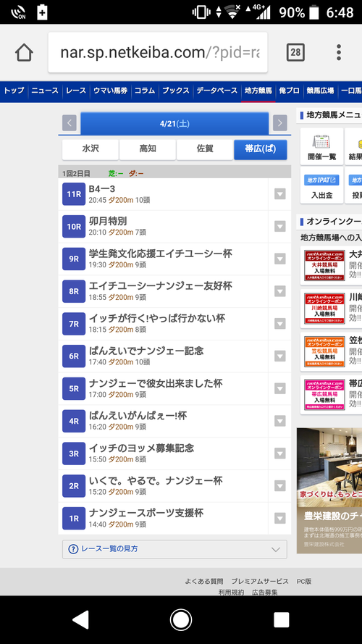Expand the 7R race dropdown arrow
The image size is (362, 644).
pyautogui.click(x=280, y=324)
